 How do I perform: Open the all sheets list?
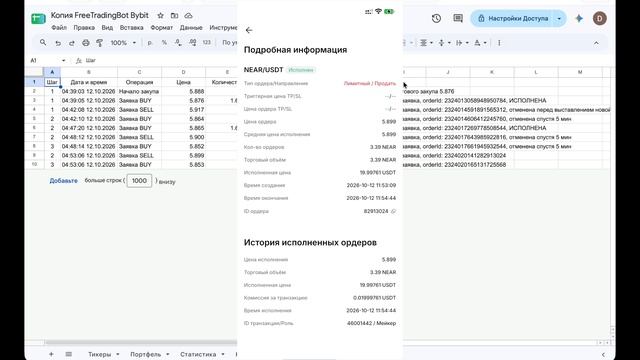click(x=69, y=354)
